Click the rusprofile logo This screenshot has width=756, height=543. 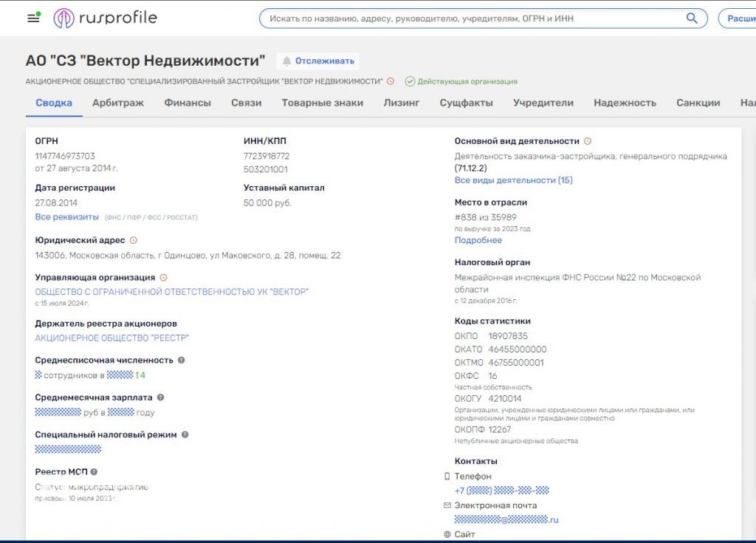[x=105, y=18]
